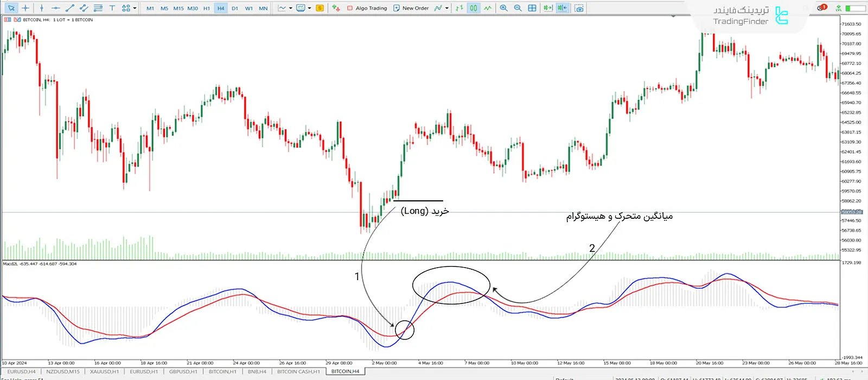Expand the templates dropdown arrow
The width and height of the screenshot is (868, 380).
click(310, 8)
